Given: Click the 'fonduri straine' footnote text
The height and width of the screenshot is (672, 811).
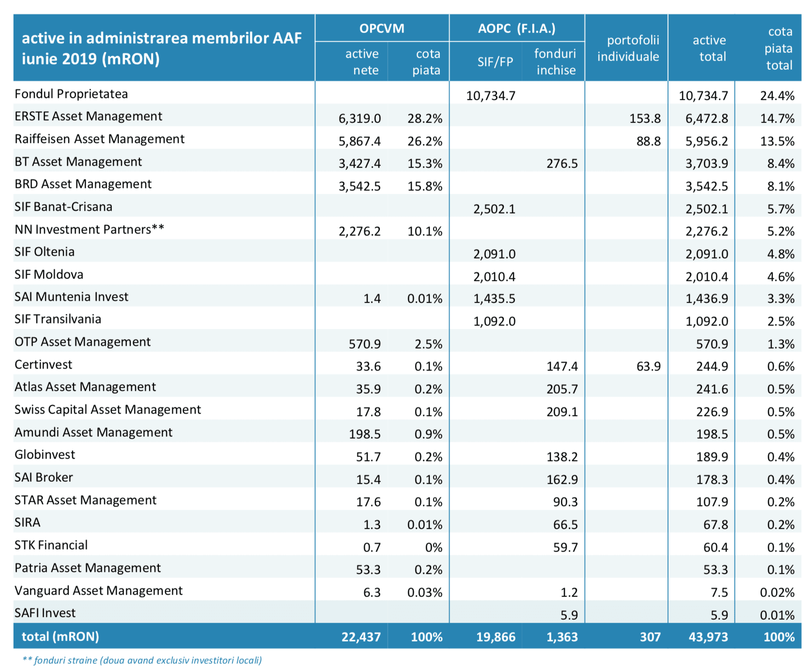Looking at the screenshot, I should click(142, 660).
